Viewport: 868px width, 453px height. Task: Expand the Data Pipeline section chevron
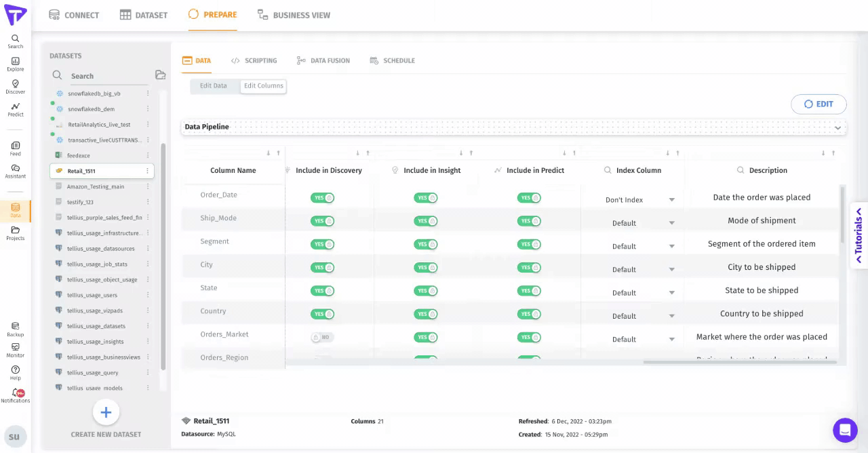pos(837,127)
